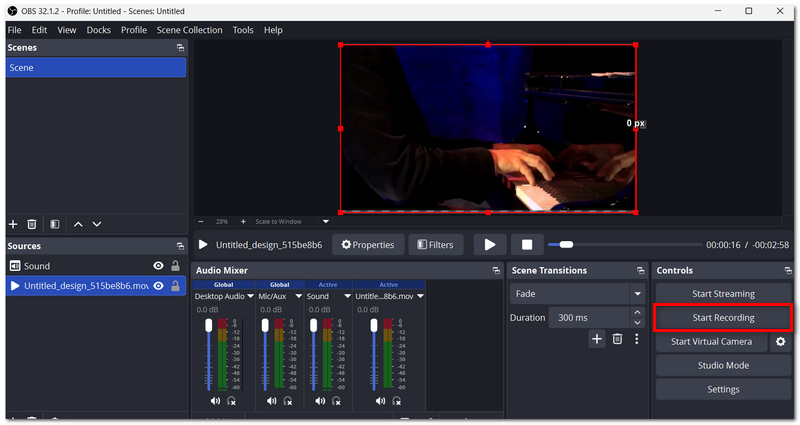Stop media playback with stop button
Screen dimensions: 800x425
point(527,245)
